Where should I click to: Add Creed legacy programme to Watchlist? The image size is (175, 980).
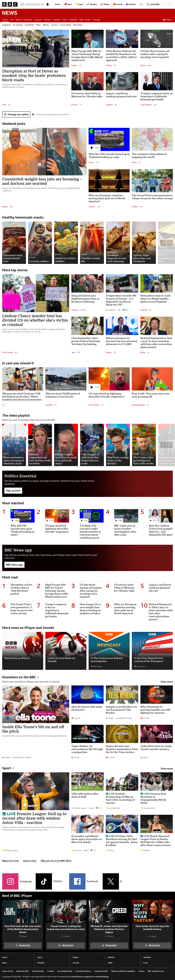pos(109,945)
